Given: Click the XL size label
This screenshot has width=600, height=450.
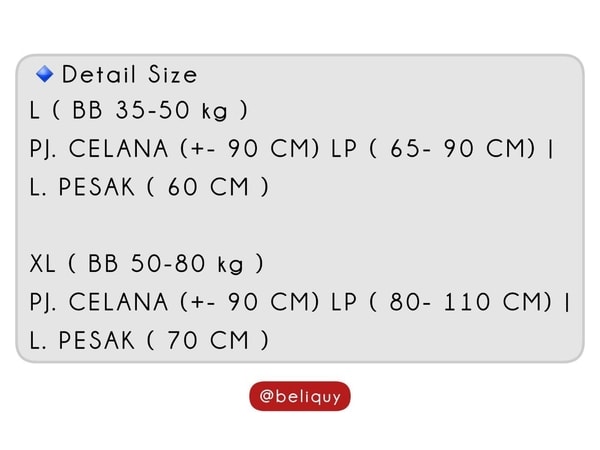Looking at the screenshot, I should (42, 264).
